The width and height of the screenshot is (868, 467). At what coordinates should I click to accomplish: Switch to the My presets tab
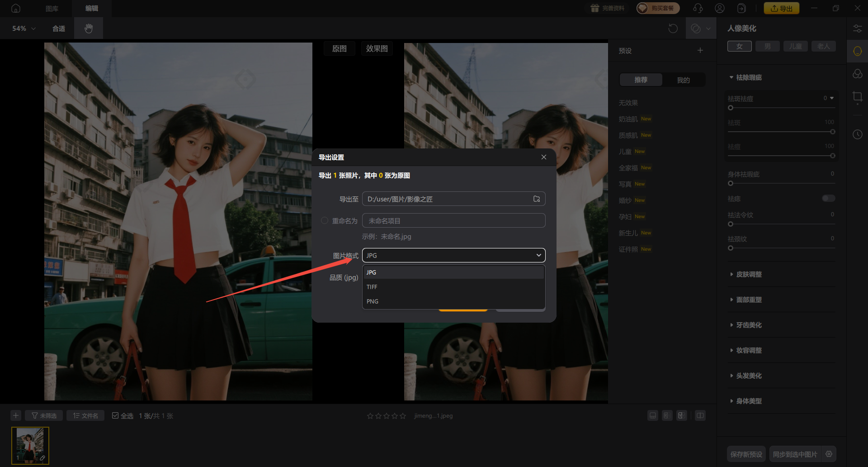click(x=683, y=80)
